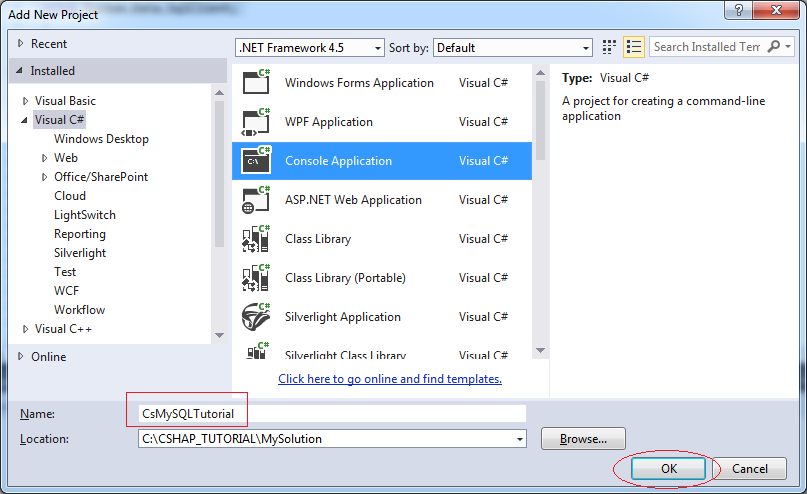
Task: Open the dialog help question-mark button
Action: click(739, 10)
